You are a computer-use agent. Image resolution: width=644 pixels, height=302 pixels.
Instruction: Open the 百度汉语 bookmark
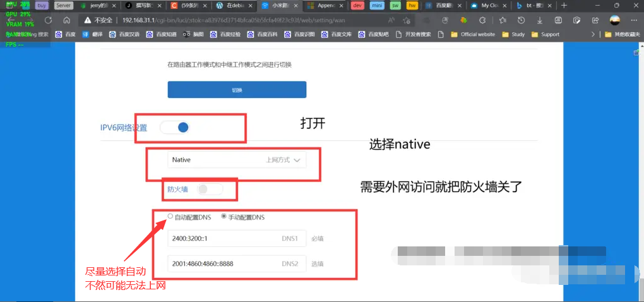[x=124, y=35]
